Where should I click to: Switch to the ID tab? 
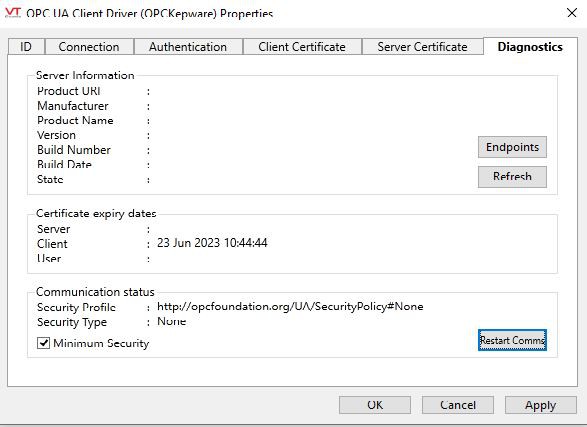click(x=26, y=47)
